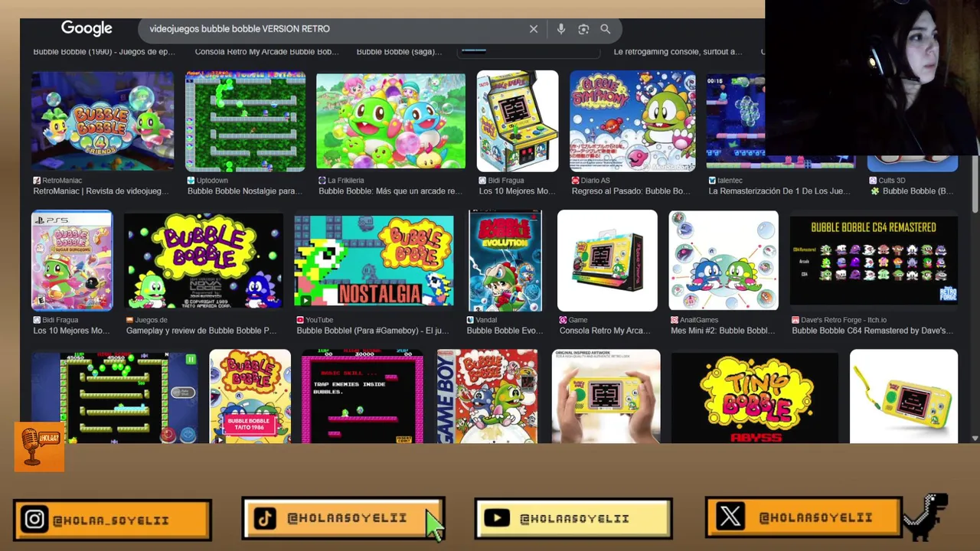Open the Bubble Bobble 4 Friends thumbnail

point(103,121)
